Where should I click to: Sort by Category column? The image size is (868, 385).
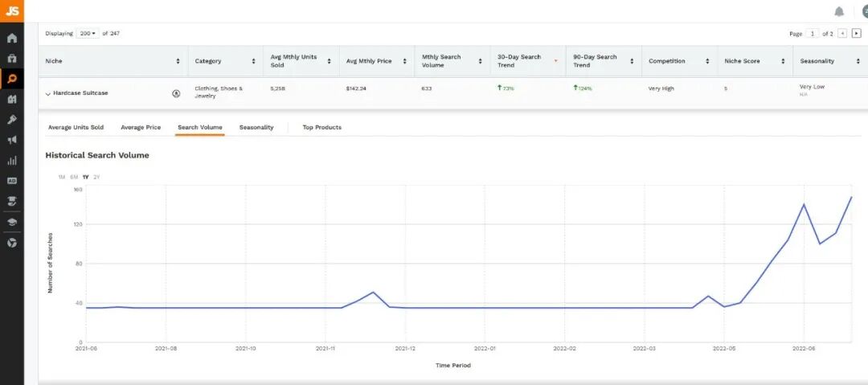[253, 62]
